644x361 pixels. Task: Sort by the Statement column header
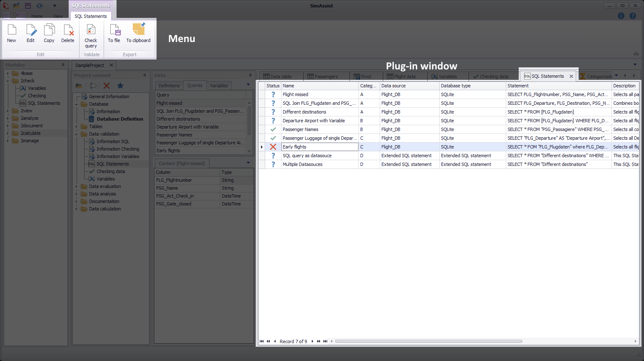coord(559,86)
